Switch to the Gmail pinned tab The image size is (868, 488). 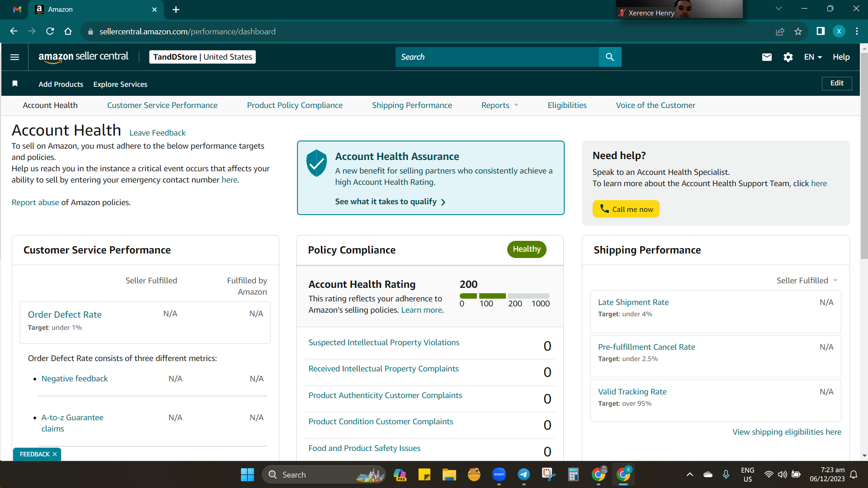[17, 9]
